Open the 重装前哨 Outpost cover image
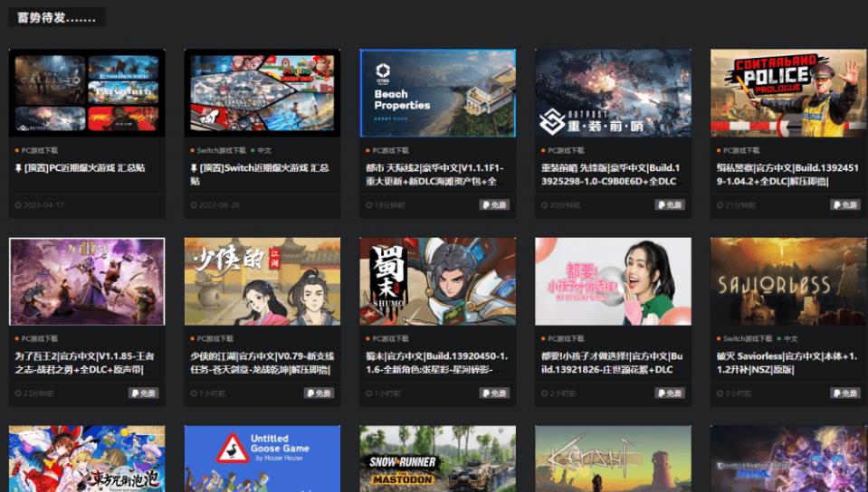The height and width of the screenshot is (492, 868). coord(613,93)
